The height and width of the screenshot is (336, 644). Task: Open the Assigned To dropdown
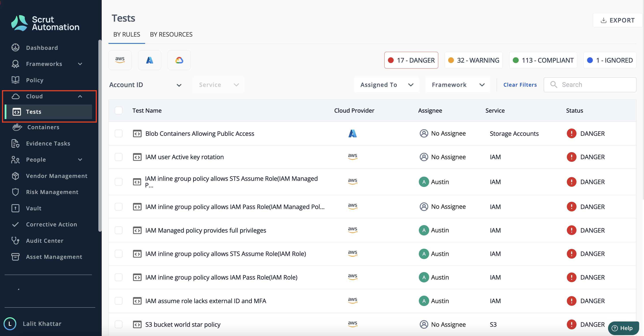(x=386, y=85)
